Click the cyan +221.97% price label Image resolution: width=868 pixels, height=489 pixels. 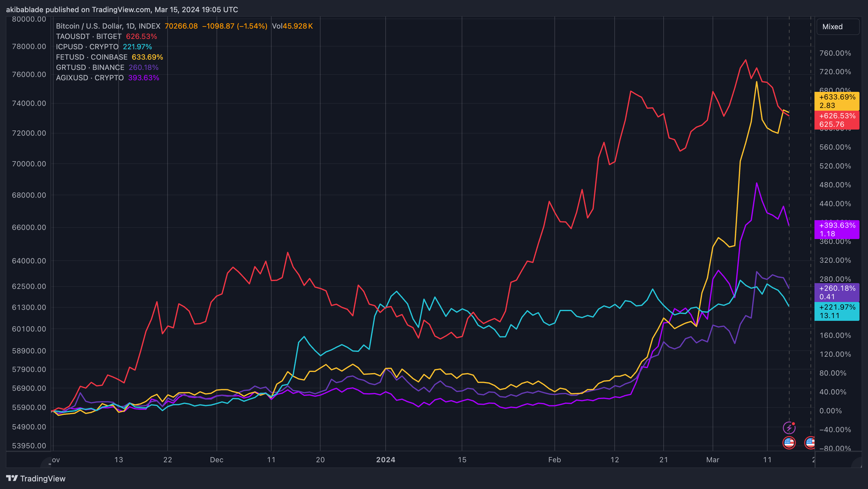tap(837, 311)
